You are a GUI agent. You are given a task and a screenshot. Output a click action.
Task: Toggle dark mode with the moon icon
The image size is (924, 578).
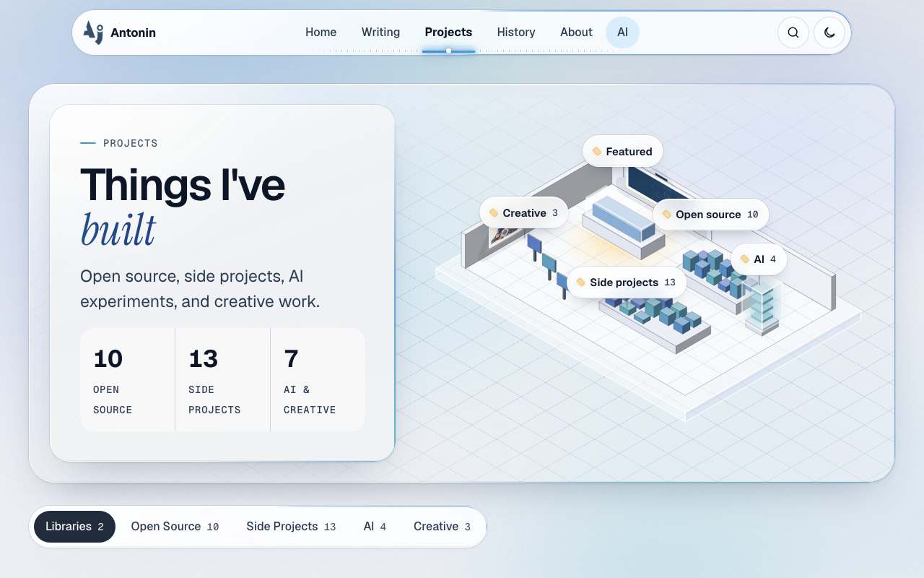[x=829, y=33]
